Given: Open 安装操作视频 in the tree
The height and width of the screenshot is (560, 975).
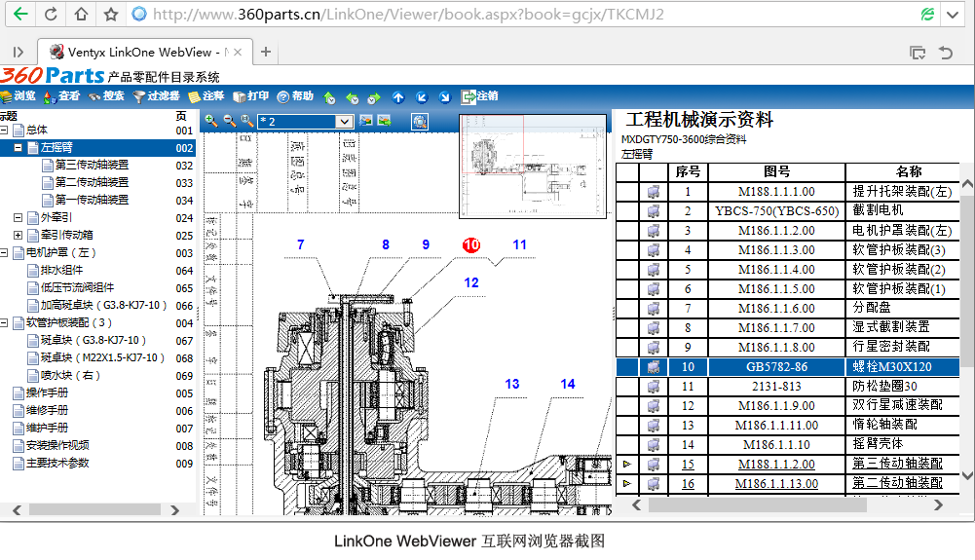Looking at the screenshot, I should [x=57, y=445].
